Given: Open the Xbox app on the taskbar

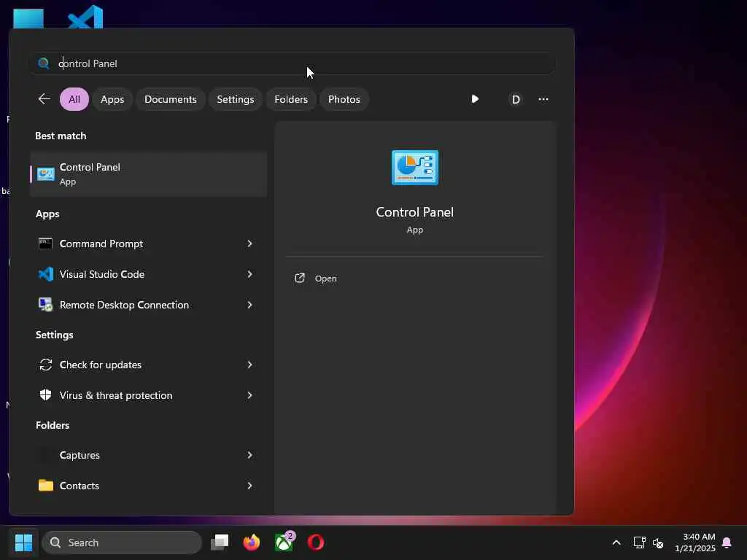Looking at the screenshot, I should 285,542.
